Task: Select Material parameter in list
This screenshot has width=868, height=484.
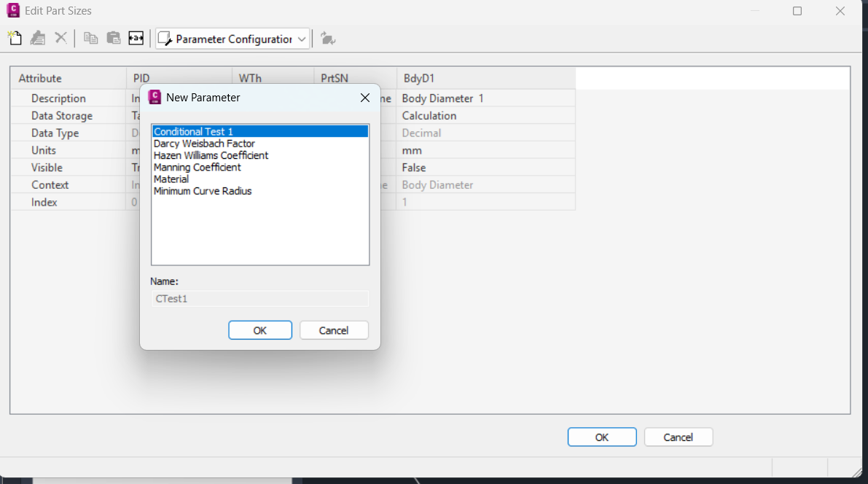Action: point(259,179)
